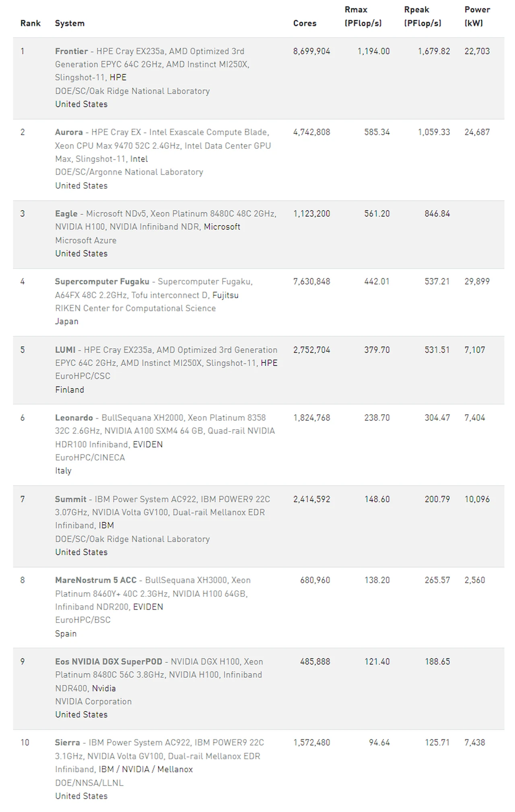Click the MareNostrum 5 ACC link
Image resolution: width=515 pixels, height=812 pixels.
coord(96,580)
